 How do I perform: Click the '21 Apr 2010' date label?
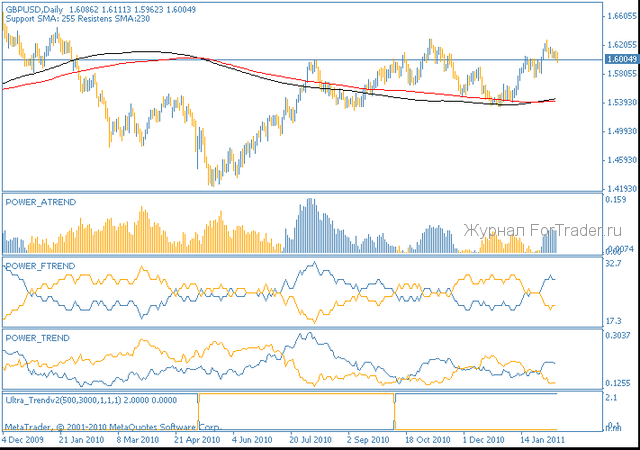(197, 440)
